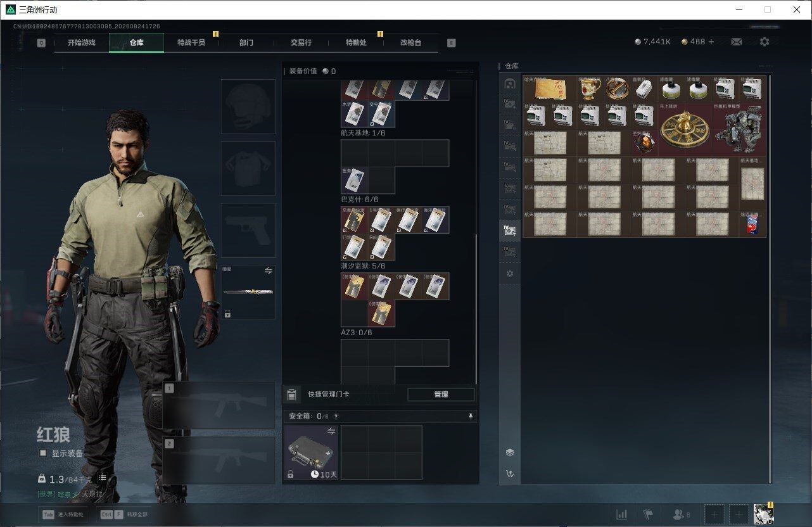The width and height of the screenshot is (812, 527).
Task: Open the 安全箱 help question mark
Action: (x=336, y=416)
